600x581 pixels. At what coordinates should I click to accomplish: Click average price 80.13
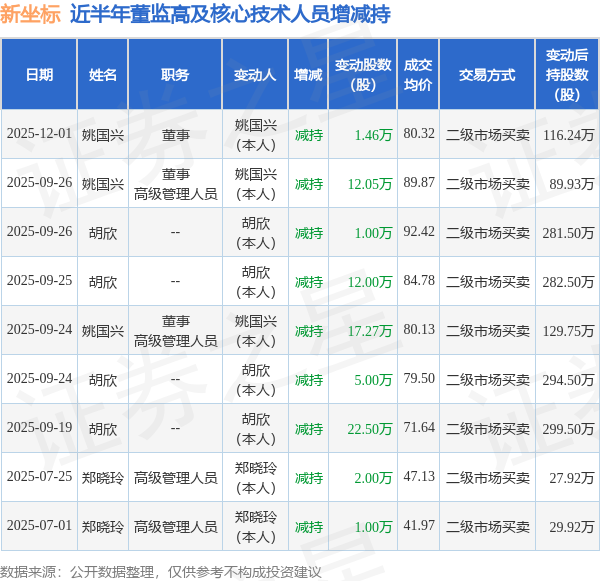419,330
